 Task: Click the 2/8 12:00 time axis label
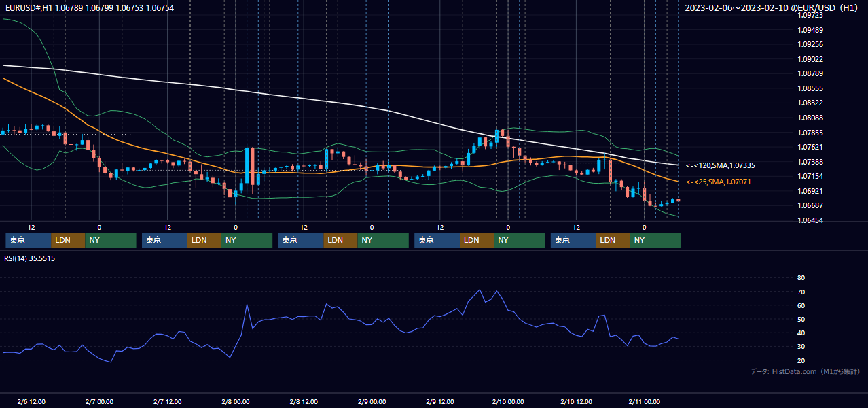(x=304, y=401)
